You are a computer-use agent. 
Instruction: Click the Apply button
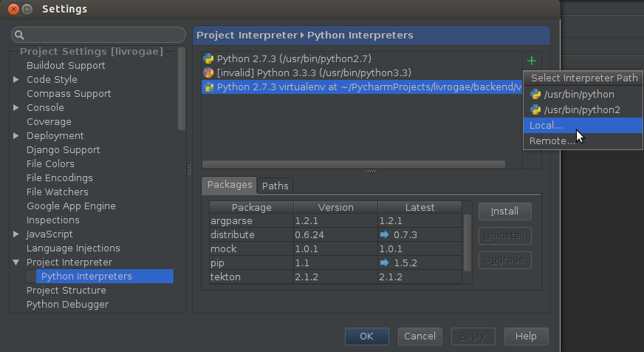[x=473, y=336]
